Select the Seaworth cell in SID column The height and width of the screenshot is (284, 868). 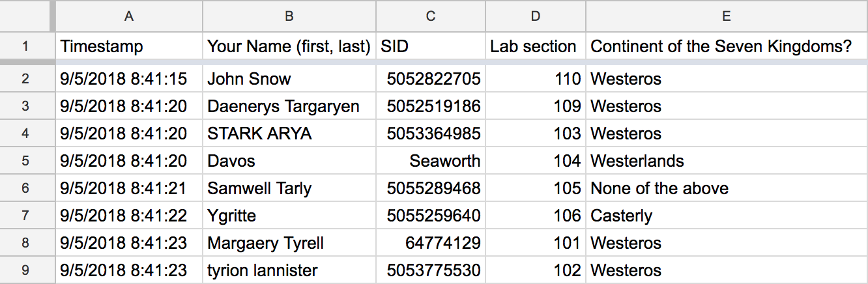[x=431, y=161]
